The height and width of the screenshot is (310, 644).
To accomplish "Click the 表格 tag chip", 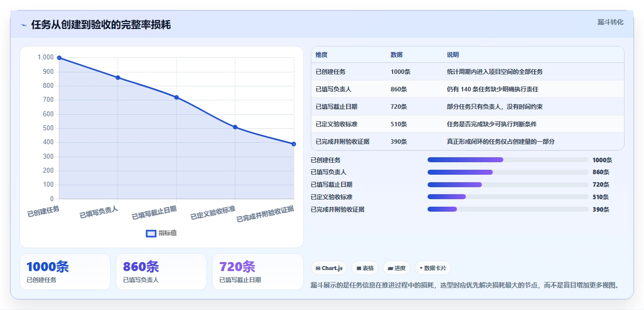I will pos(365,268).
